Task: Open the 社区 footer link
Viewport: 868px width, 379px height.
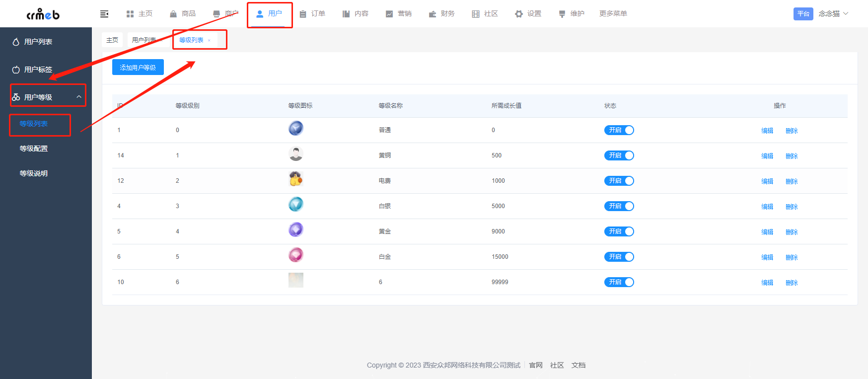Action: (557, 365)
